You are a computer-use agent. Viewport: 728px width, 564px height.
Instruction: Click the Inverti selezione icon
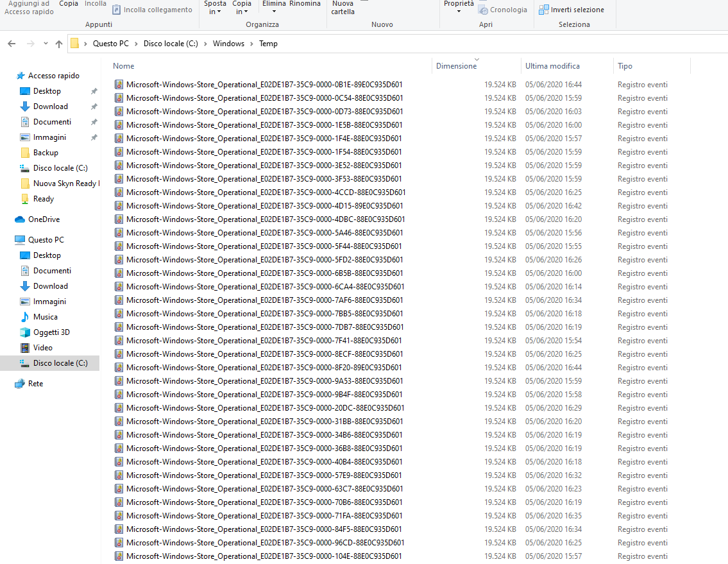[543, 9]
